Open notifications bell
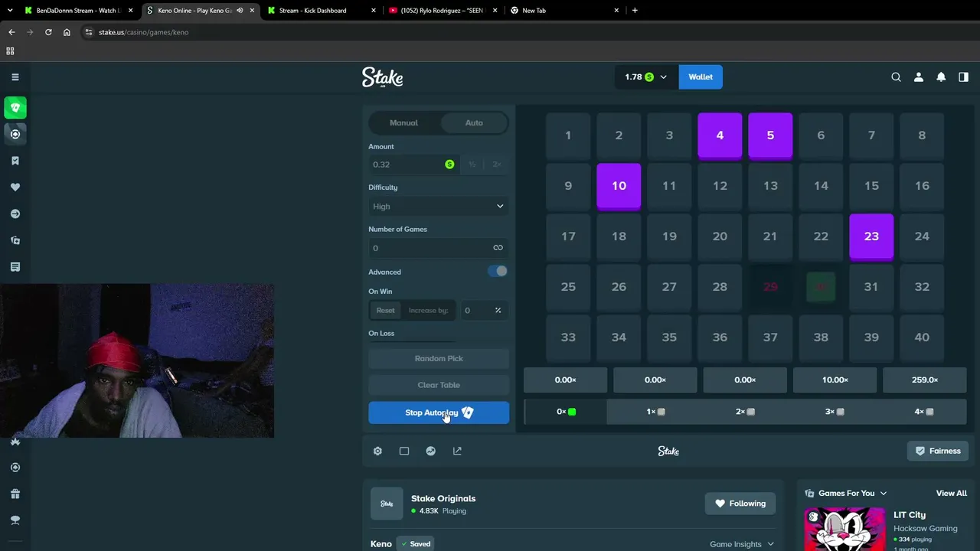The width and height of the screenshot is (980, 551). click(x=941, y=77)
